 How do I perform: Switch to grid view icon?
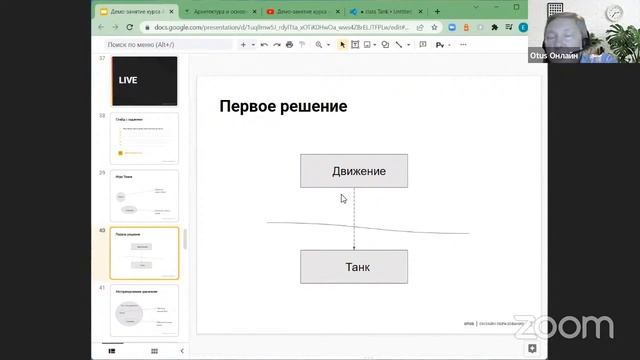point(154,351)
